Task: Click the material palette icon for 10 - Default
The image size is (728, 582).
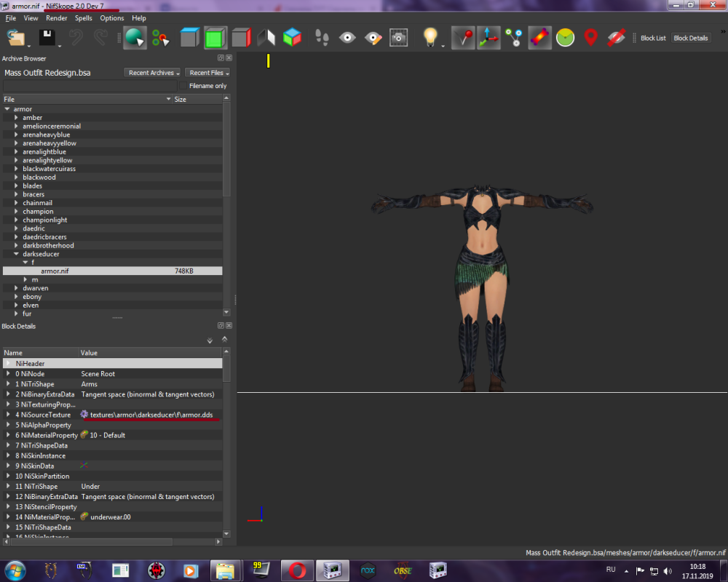Action: pos(84,435)
